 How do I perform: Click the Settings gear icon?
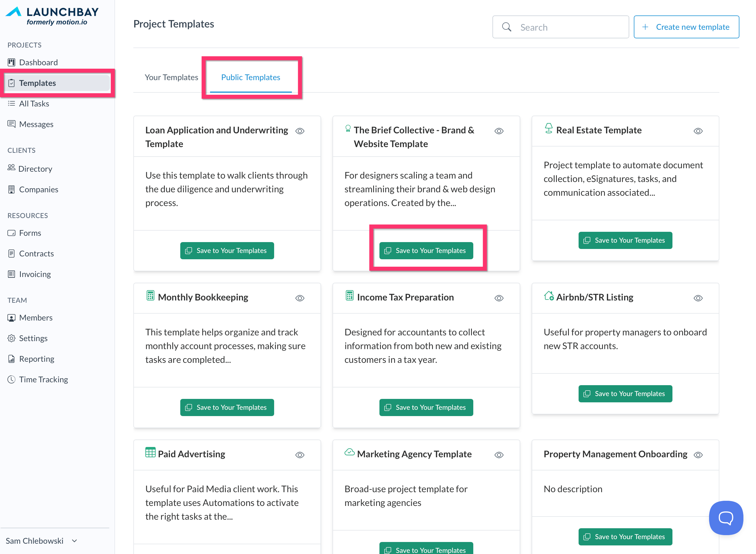(x=11, y=338)
